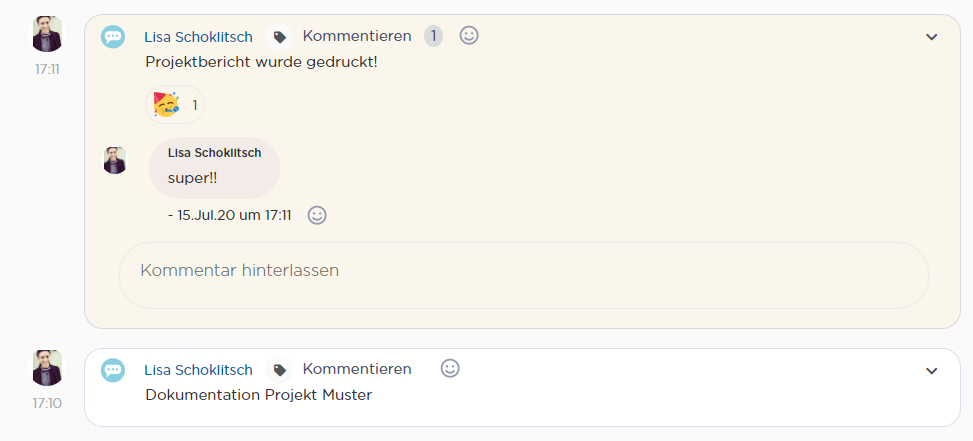The width and height of the screenshot is (973, 441).
Task: Click the chat bubble icon on Dokumentation post
Action: pyautogui.click(x=113, y=370)
